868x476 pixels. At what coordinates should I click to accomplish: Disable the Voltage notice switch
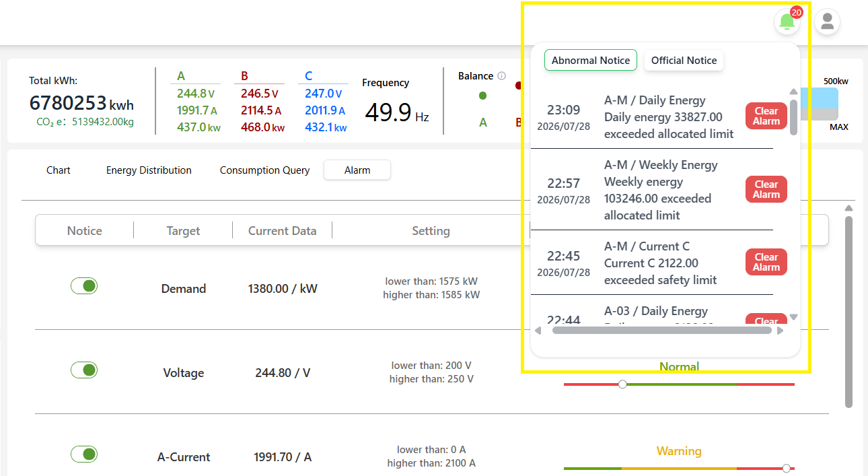point(84,370)
